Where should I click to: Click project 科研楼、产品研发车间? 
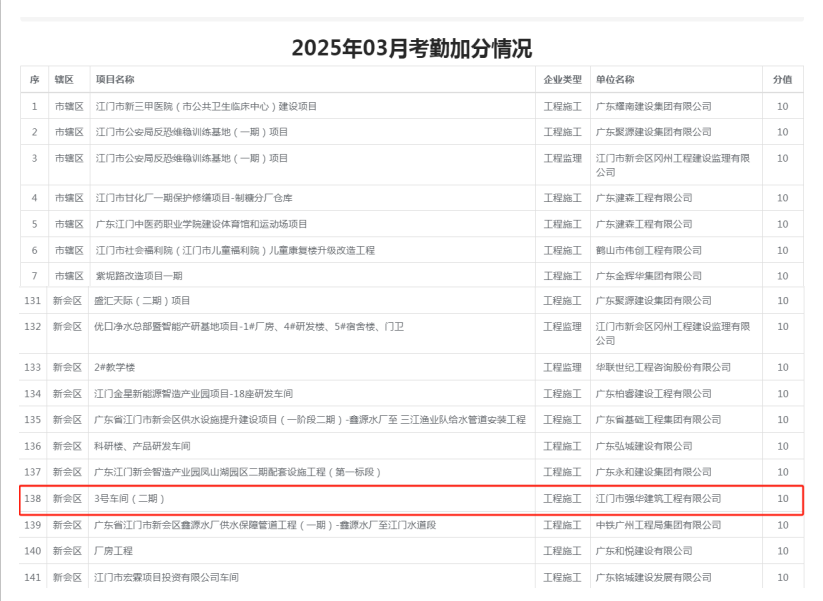[x=142, y=446]
